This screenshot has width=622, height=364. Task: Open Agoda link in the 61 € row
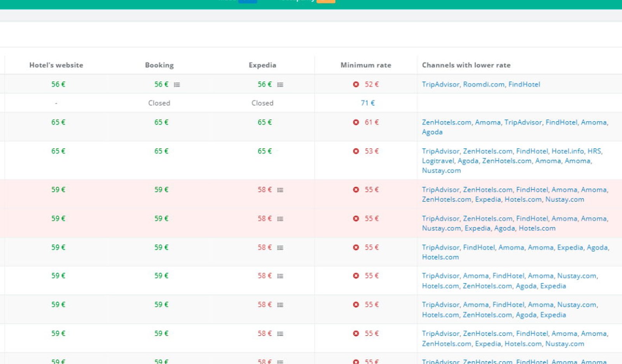432,132
